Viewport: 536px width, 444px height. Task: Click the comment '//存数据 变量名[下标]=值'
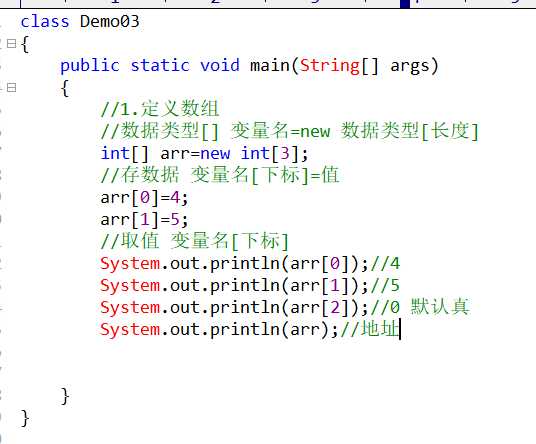pos(220,175)
